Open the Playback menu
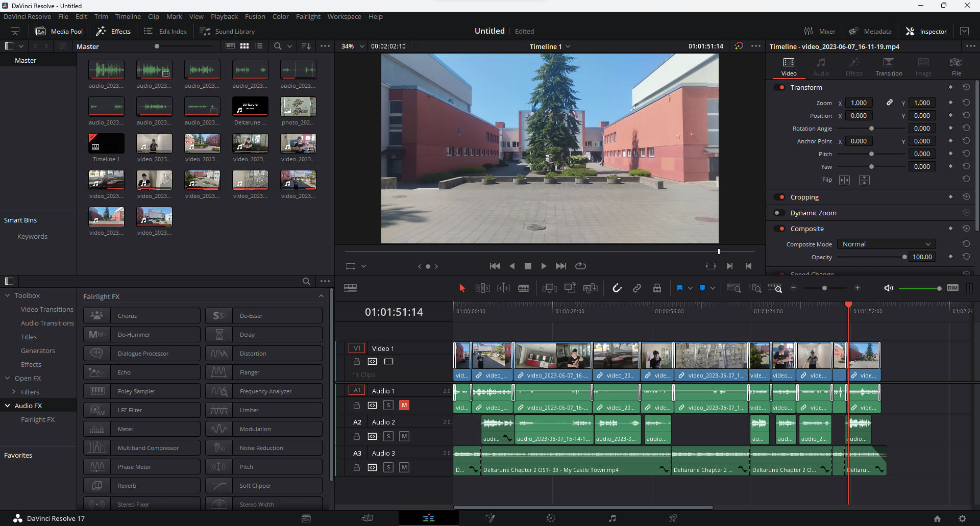The width and height of the screenshot is (980, 526). [224, 16]
